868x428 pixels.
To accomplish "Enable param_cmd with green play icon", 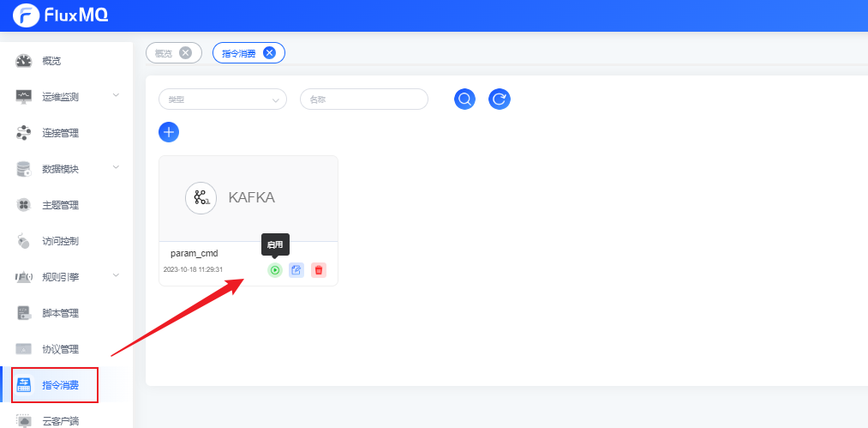I will pyautogui.click(x=275, y=270).
